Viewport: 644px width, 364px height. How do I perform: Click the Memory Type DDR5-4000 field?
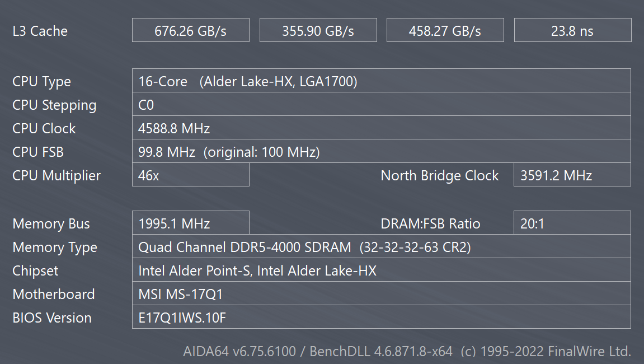pyautogui.click(x=381, y=247)
